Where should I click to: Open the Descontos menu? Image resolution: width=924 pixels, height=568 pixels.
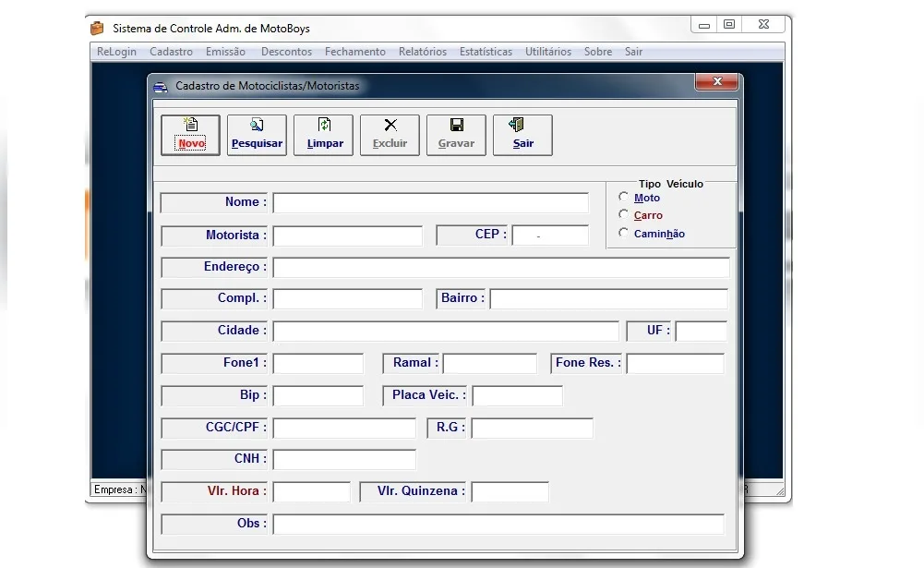click(x=286, y=52)
